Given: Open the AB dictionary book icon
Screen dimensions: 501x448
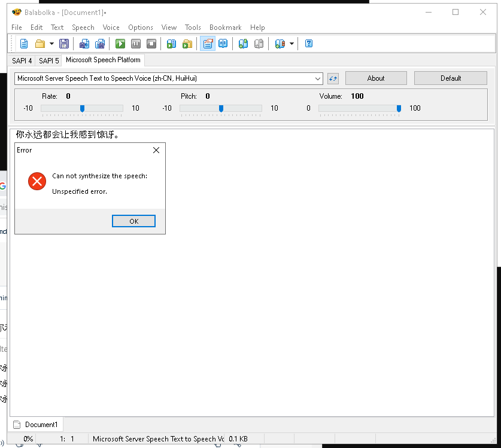Looking at the screenshot, I should [223, 44].
